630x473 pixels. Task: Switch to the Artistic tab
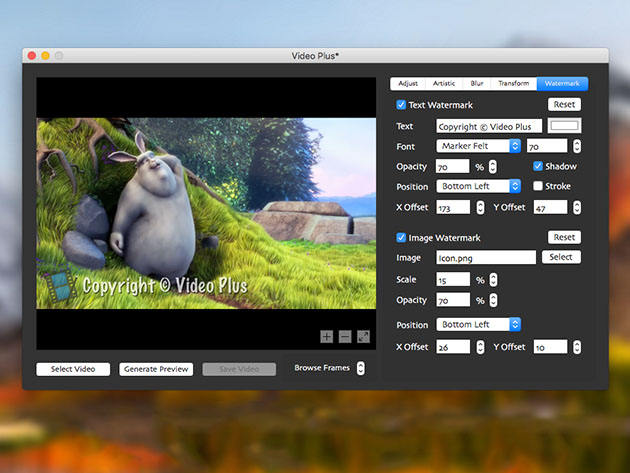(444, 84)
